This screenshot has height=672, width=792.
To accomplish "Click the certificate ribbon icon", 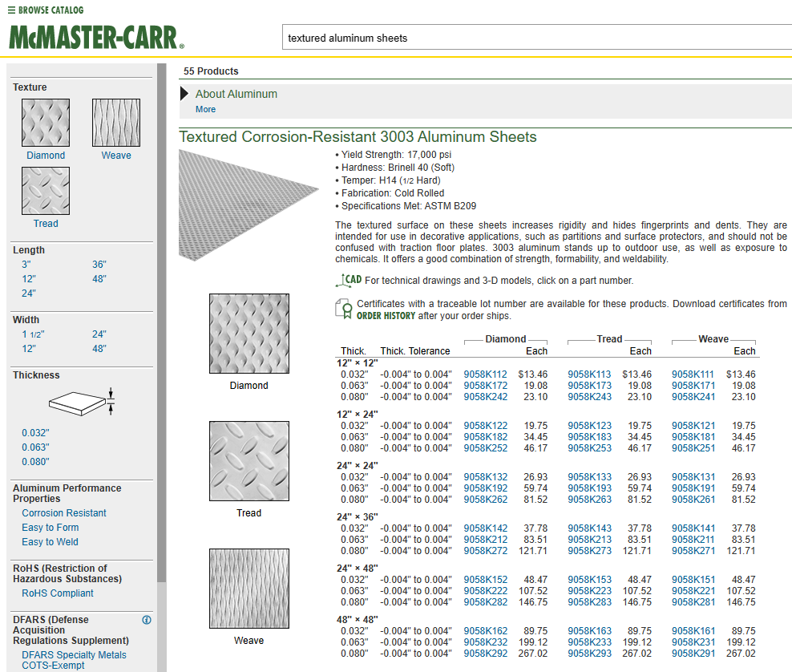I will 344,308.
